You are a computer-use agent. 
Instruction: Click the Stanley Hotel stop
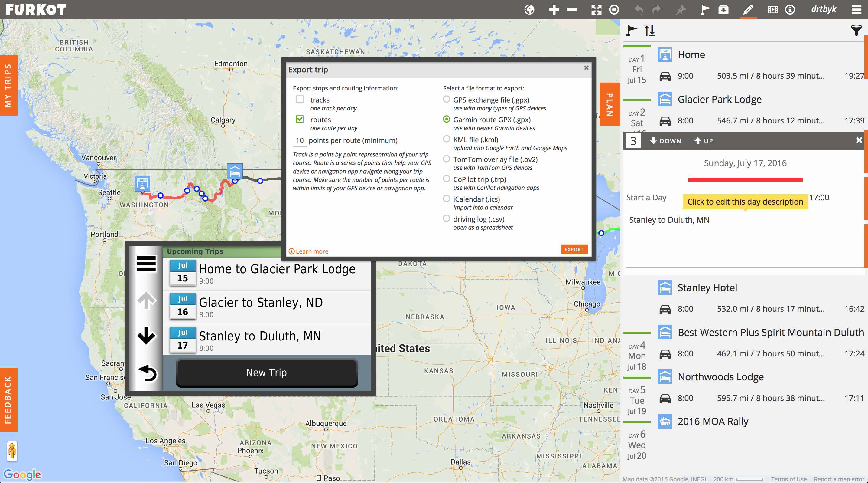point(707,288)
